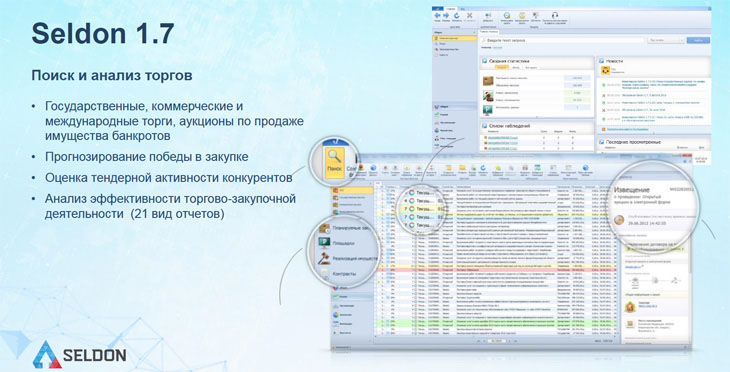Select Контракты item in magnified sidebar
Viewport: 730px width, 372px height.
(344, 274)
